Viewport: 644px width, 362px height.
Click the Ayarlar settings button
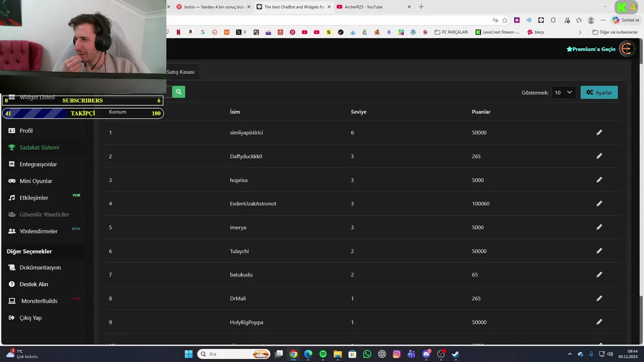(599, 93)
